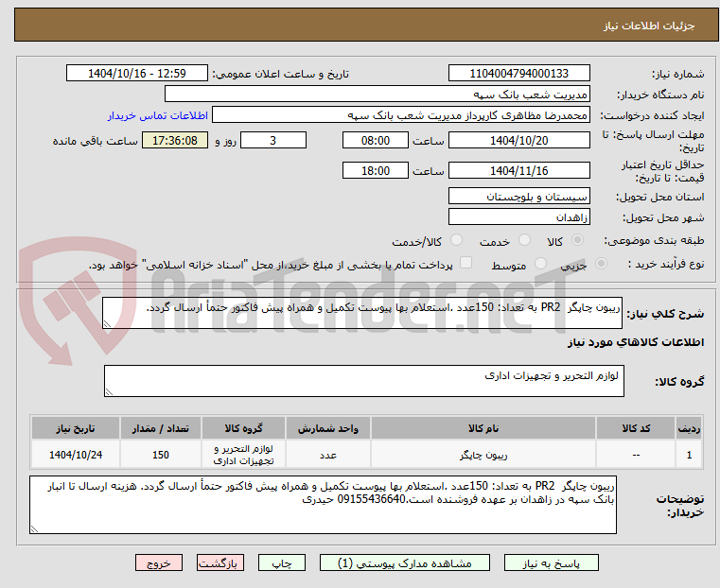Click the پاسخ به نیاز button

pos(551,562)
